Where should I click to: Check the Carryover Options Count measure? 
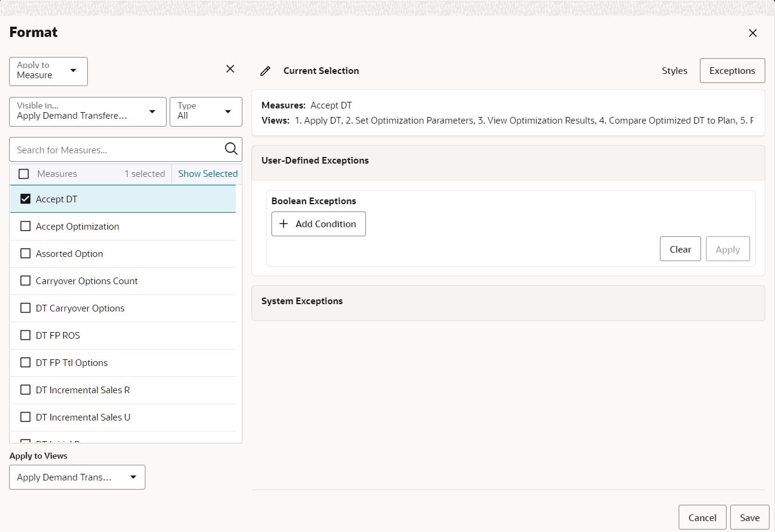tap(25, 281)
